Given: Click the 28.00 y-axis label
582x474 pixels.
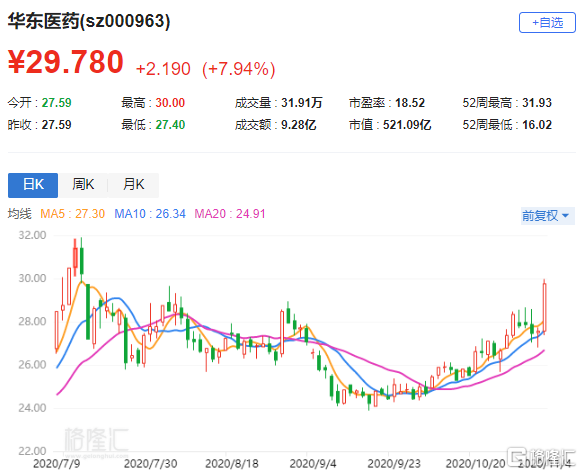Looking at the screenshot, I should (32, 321).
